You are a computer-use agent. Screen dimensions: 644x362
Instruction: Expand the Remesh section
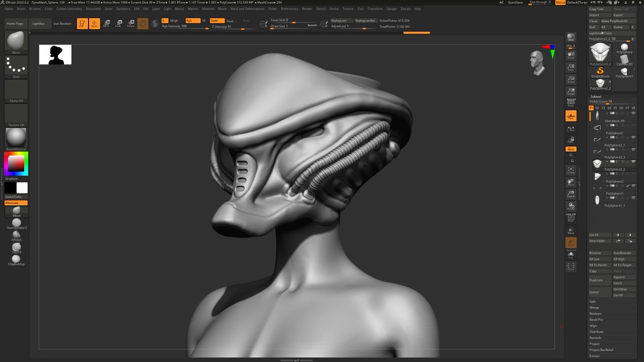click(595, 338)
